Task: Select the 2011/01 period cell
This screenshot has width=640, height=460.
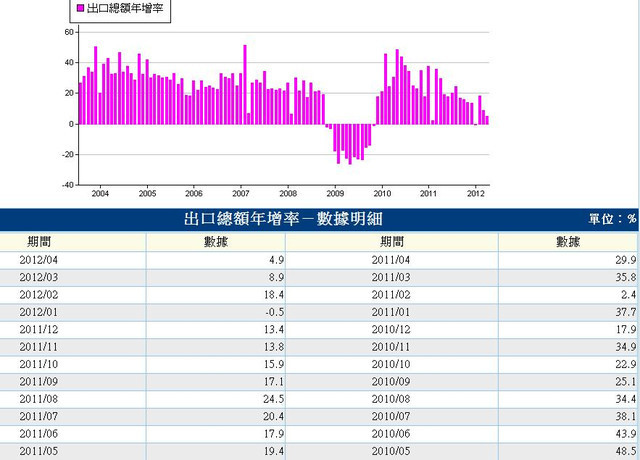Action: point(391,312)
